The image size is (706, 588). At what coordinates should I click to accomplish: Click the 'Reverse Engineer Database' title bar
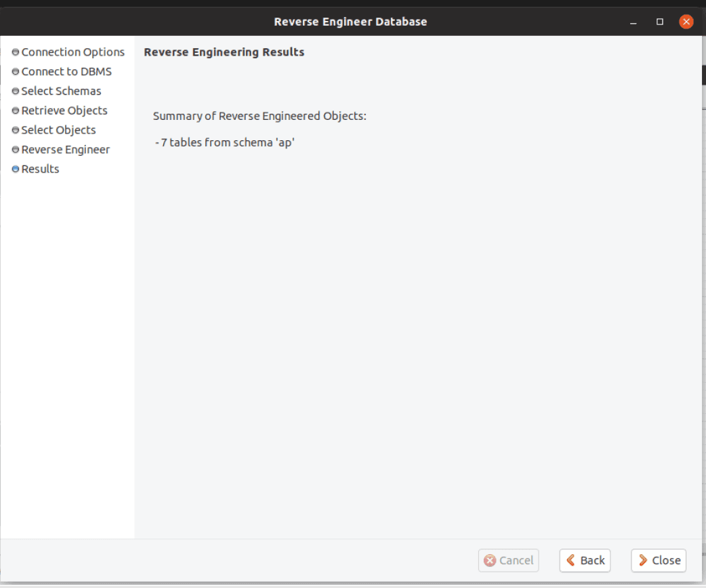pyautogui.click(x=350, y=22)
